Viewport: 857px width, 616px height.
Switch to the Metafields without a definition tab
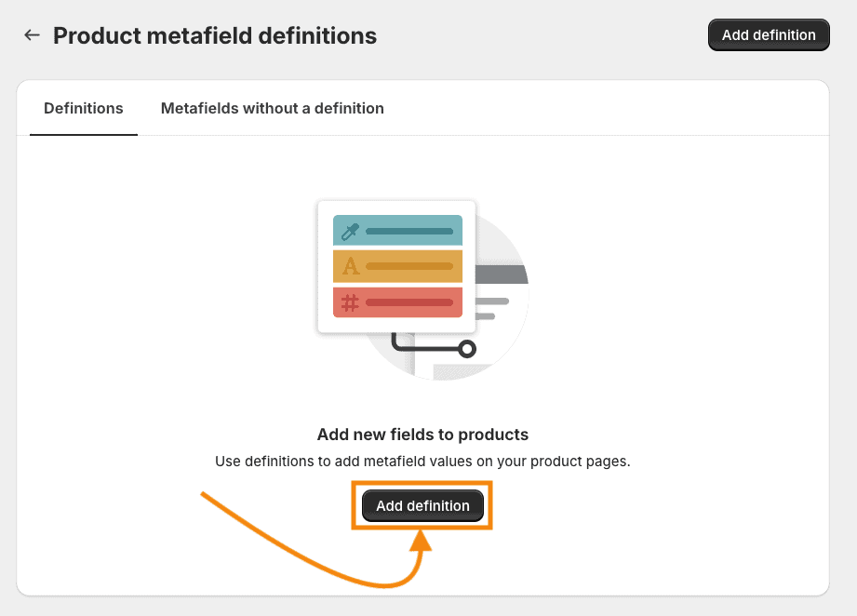pos(272,108)
